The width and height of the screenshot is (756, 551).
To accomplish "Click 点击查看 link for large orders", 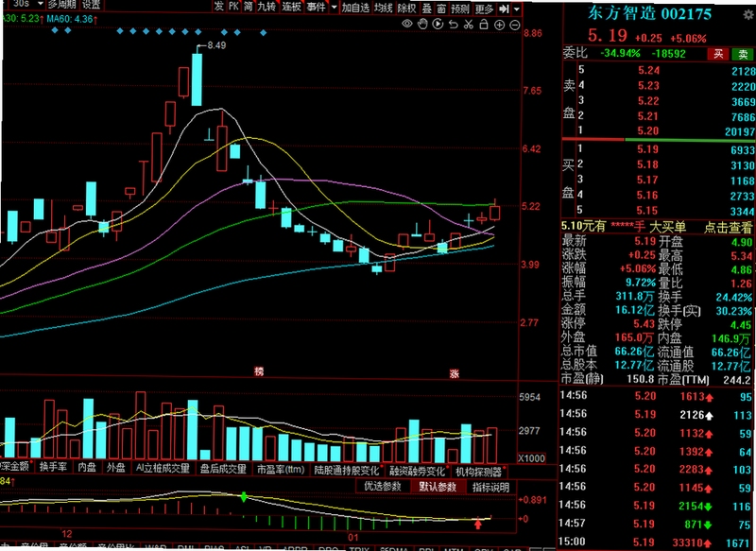I will click(x=728, y=227).
